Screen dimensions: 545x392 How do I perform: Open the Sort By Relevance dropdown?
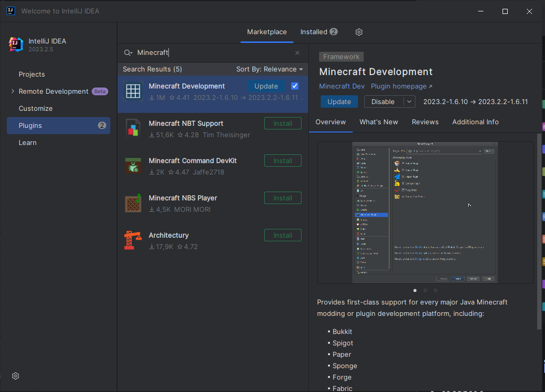pos(269,69)
